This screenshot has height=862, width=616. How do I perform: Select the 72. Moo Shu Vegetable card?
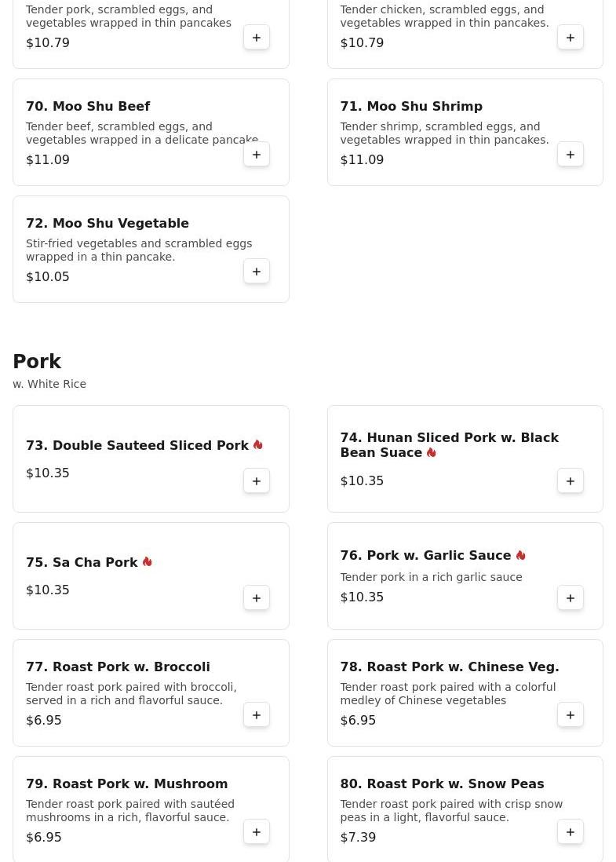(151, 249)
